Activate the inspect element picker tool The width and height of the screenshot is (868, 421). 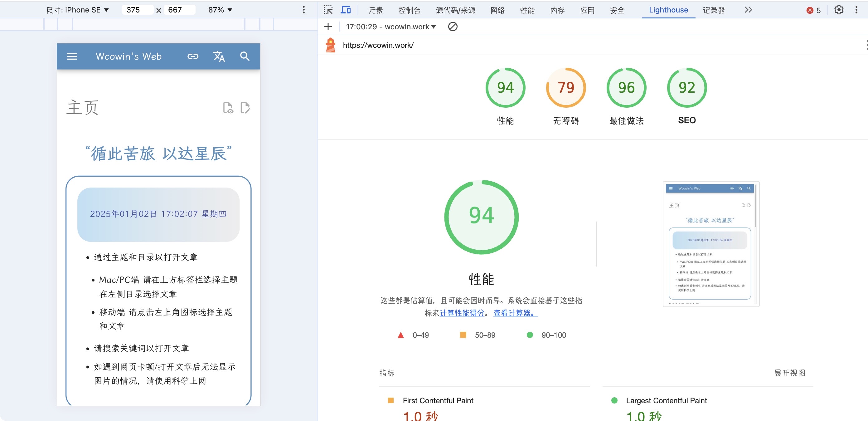tap(328, 10)
